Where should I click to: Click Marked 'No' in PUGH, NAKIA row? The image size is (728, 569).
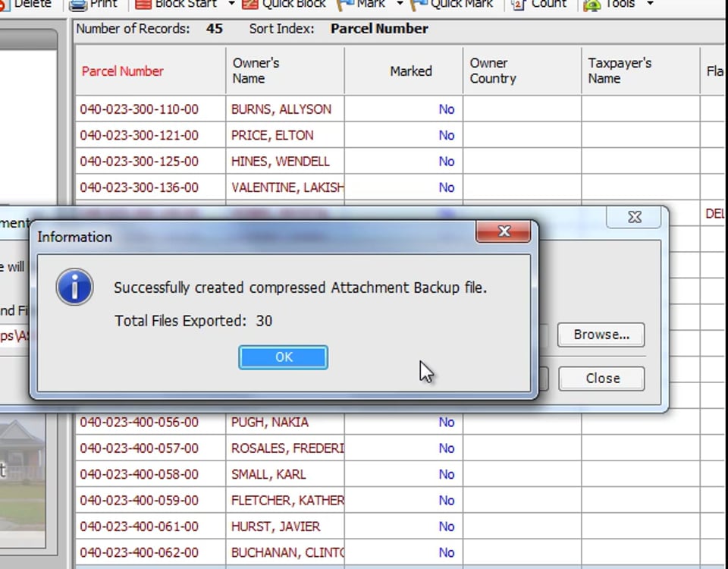pyautogui.click(x=447, y=423)
